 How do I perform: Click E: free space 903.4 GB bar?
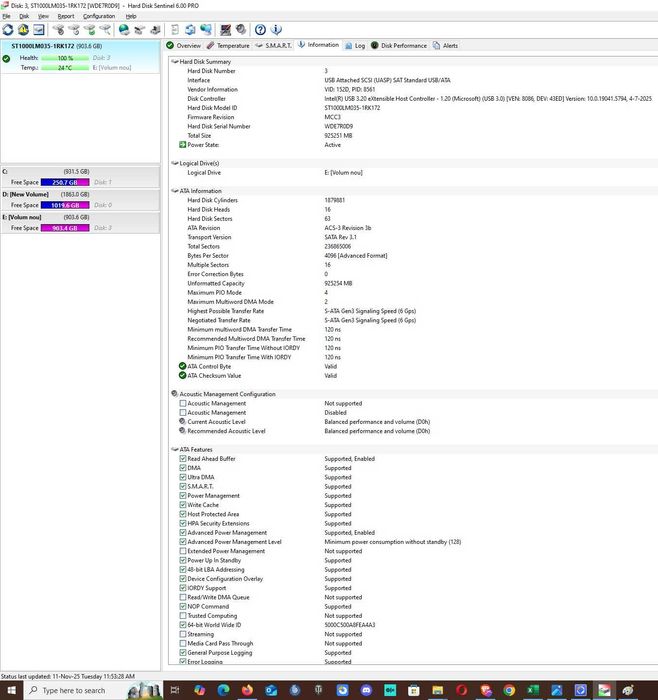pyautogui.click(x=65, y=228)
